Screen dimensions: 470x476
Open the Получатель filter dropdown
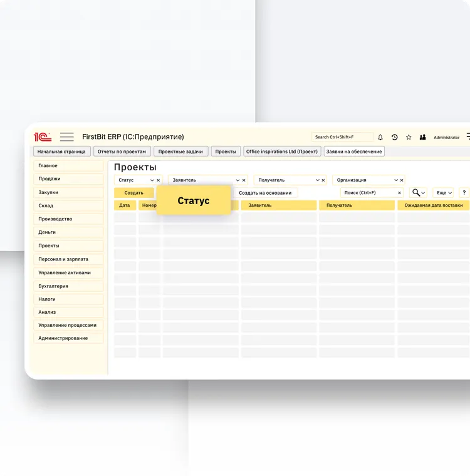point(317,180)
